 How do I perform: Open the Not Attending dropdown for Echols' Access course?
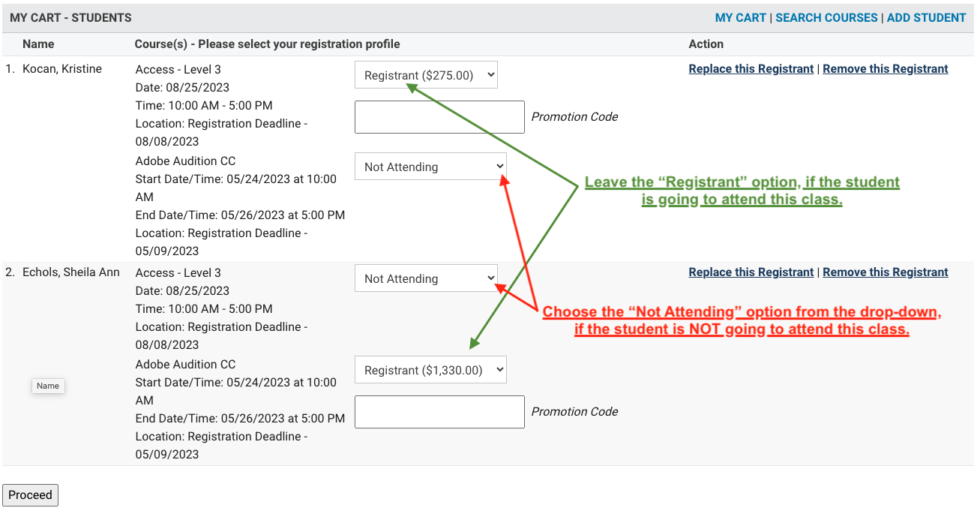pos(425,278)
